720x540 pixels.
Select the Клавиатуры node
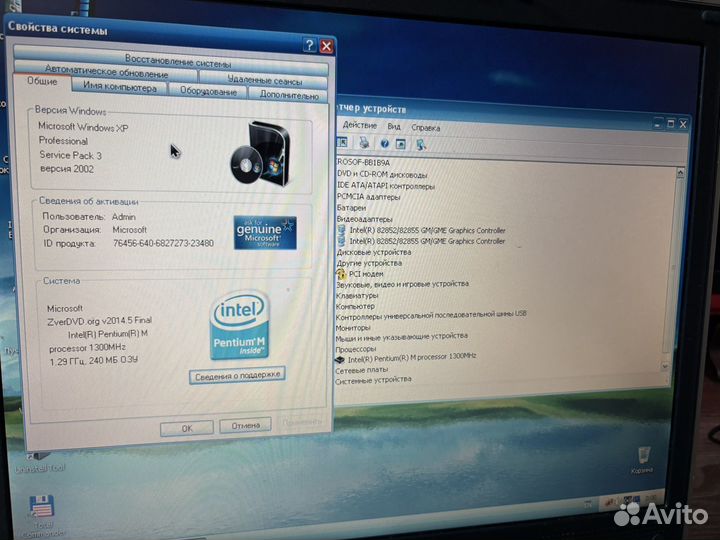(x=357, y=296)
